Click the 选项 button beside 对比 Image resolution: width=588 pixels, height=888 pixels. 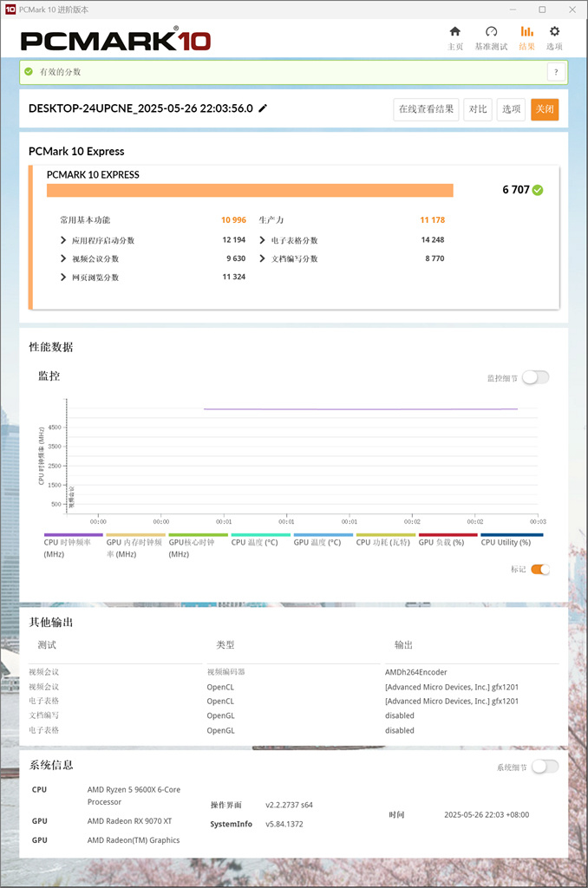pos(511,109)
